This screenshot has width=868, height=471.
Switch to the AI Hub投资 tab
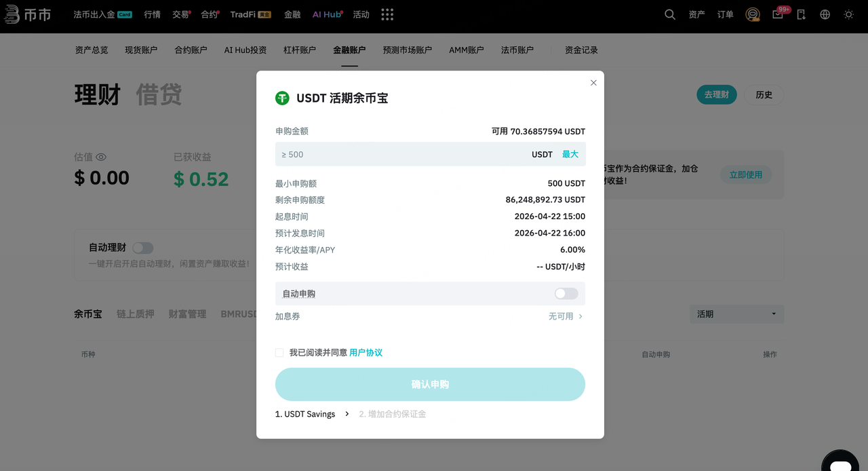(245, 50)
